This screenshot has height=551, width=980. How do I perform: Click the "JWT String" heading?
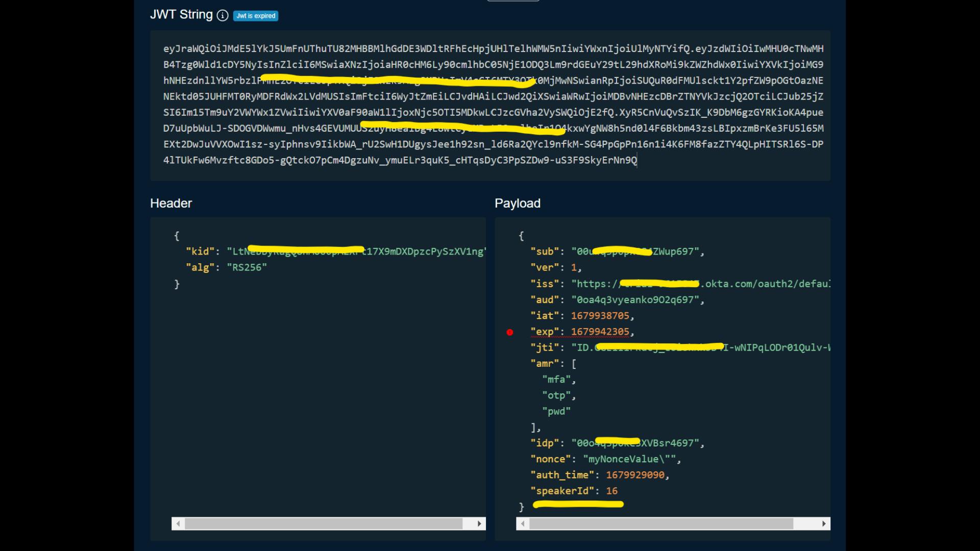pyautogui.click(x=181, y=15)
